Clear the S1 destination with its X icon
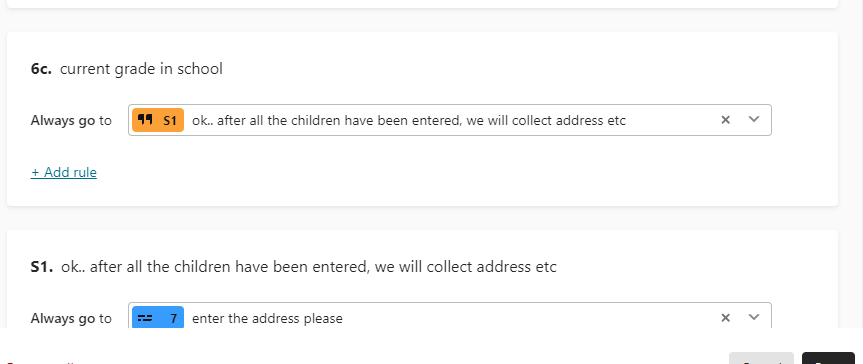This screenshot has height=364, width=863. point(725,317)
